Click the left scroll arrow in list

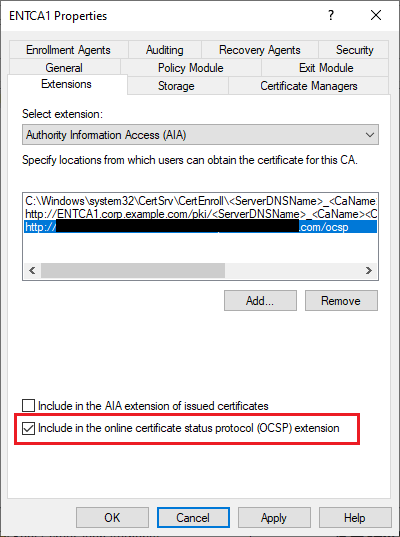pyautogui.click(x=32, y=271)
